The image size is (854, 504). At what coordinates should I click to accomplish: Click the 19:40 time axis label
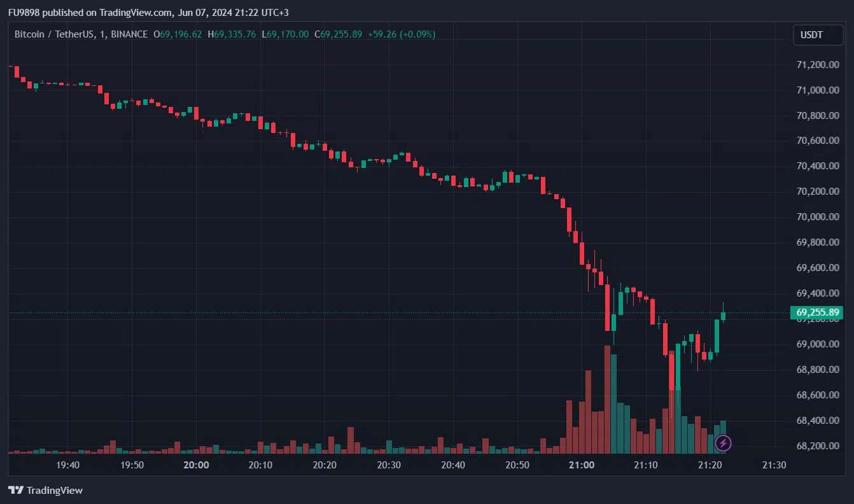click(x=67, y=465)
